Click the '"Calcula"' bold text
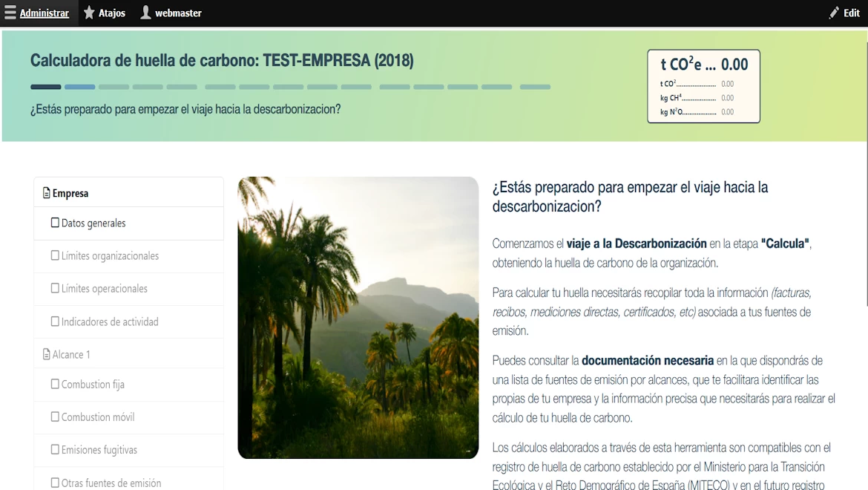This screenshot has height=490, width=868. (786, 244)
